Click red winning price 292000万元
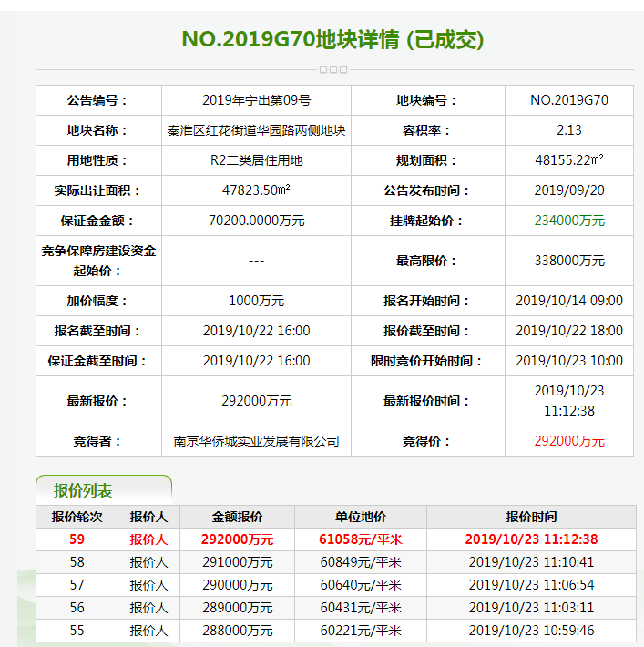This screenshot has height=647, width=644. pyautogui.click(x=569, y=441)
